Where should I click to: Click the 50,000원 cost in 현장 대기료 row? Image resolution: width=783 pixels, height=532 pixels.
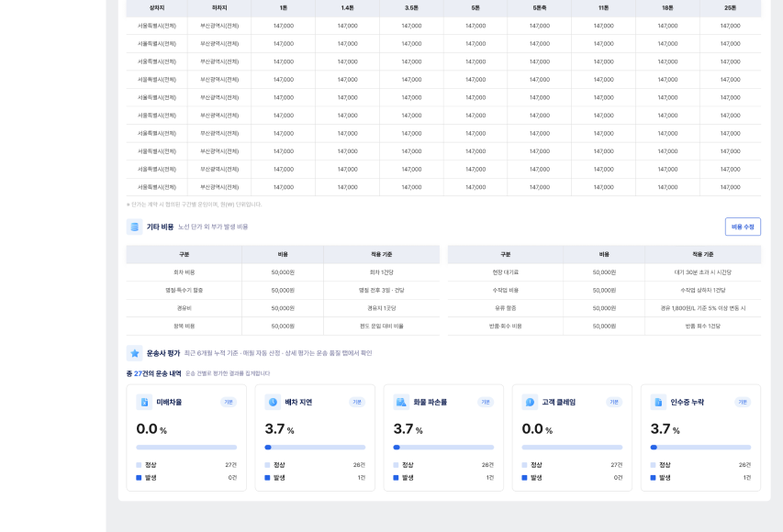(604, 272)
